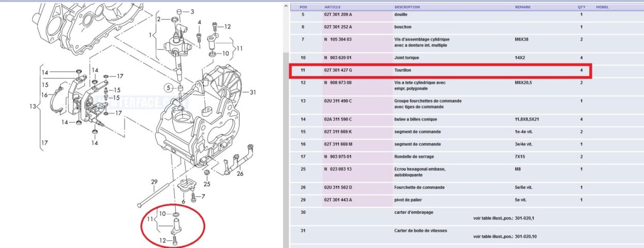This screenshot has width=644, height=248.
Task: Click remark value 14X2
Action: [520, 57]
